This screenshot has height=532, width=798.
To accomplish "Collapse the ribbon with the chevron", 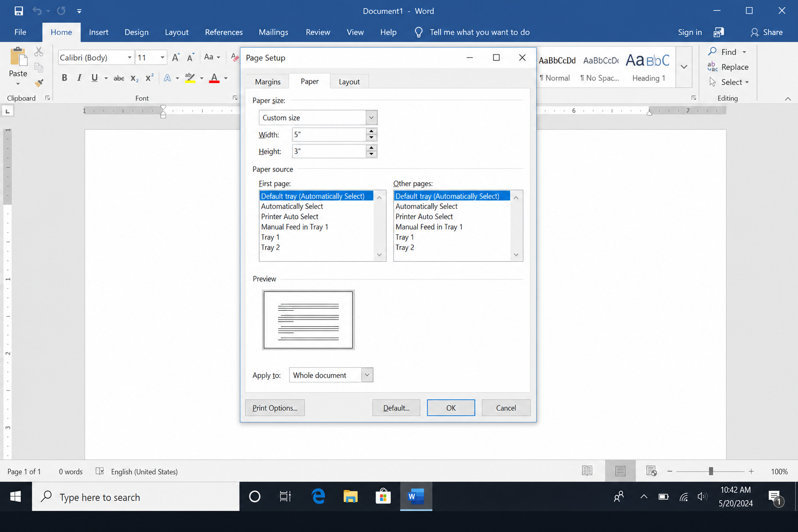I will (x=788, y=98).
